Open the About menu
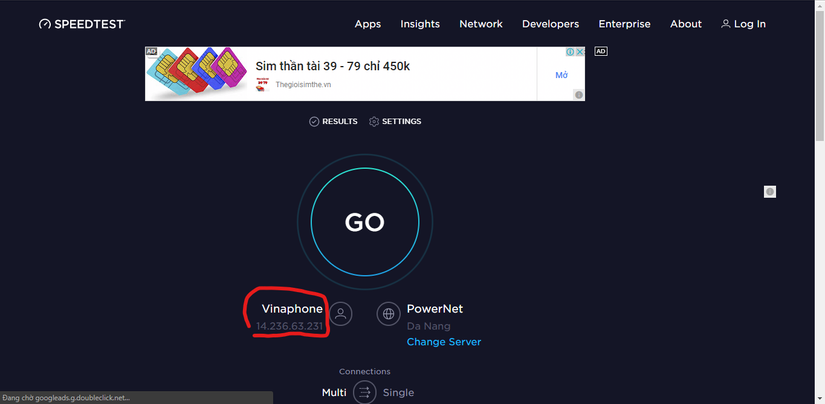The width and height of the screenshot is (825, 404). tap(686, 24)
